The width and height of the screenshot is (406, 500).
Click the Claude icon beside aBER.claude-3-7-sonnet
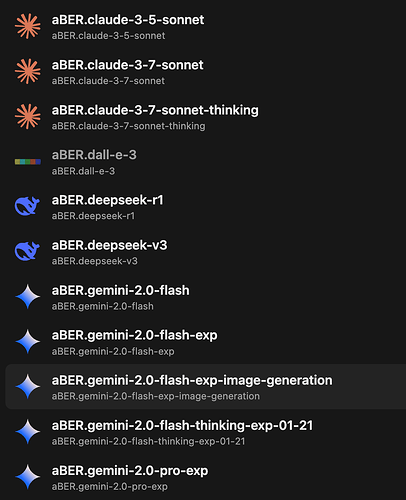point(28,71)
